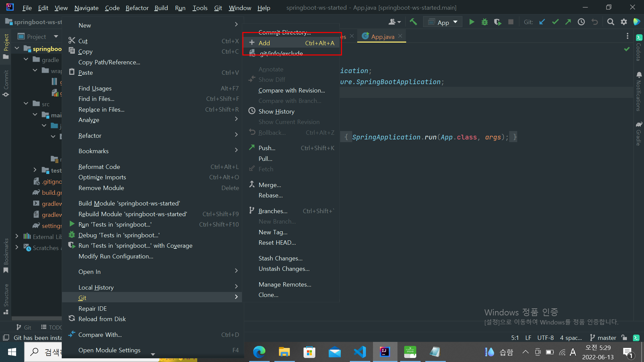Open IDE settings gear icon

pos(624,22)
